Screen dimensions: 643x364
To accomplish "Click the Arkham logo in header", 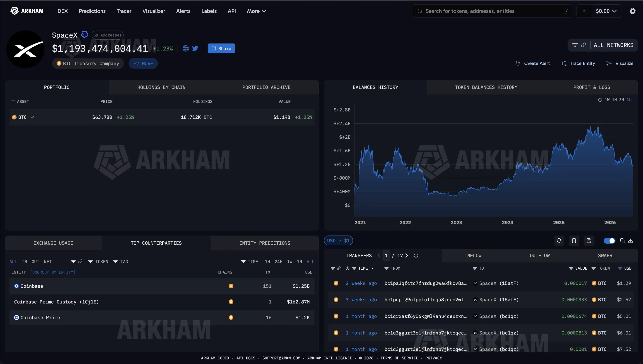I will (27, 11).
